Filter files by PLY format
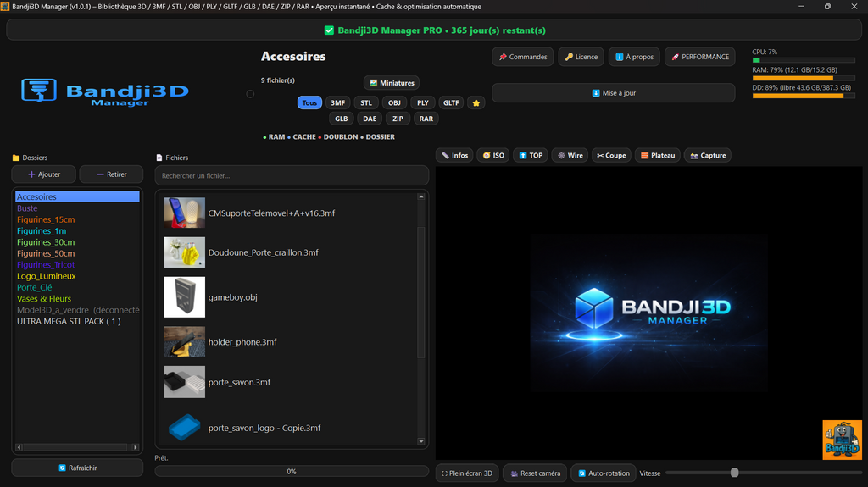 coord(422,103)
